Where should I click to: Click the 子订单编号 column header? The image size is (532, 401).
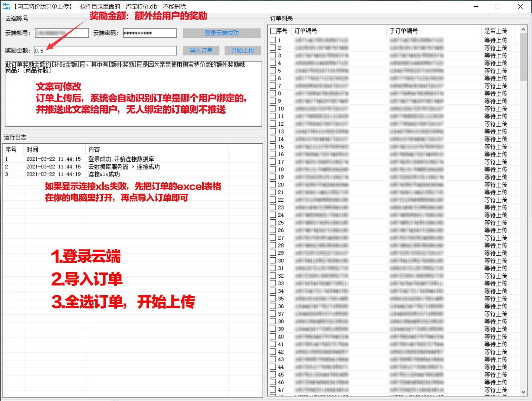point(434,31)
